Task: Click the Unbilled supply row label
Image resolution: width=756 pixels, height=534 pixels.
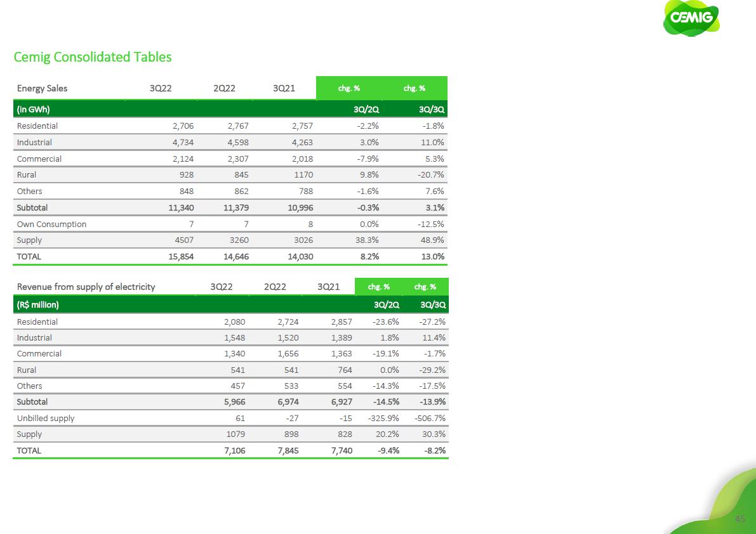Action: click(x=46, y=419)
